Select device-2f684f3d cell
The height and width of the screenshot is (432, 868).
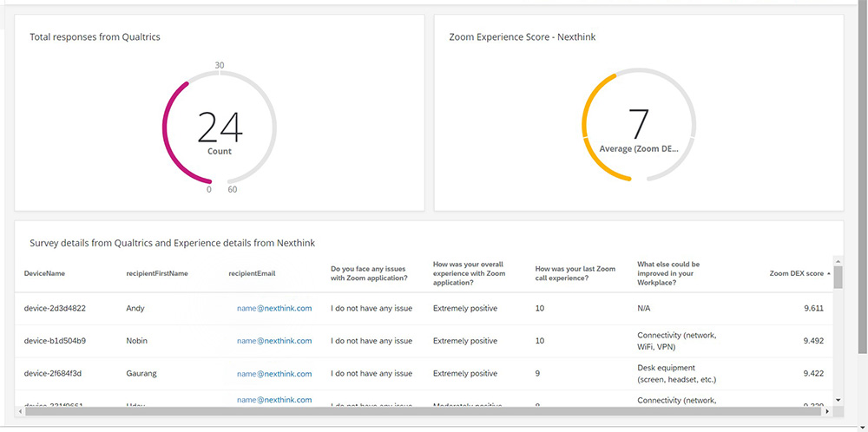click(x=53, y=373)
